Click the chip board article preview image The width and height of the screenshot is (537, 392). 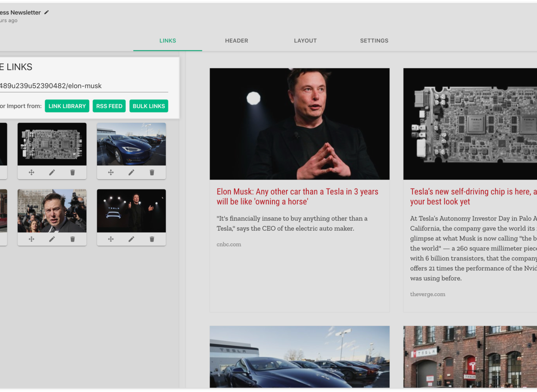(x=470, y=124)
